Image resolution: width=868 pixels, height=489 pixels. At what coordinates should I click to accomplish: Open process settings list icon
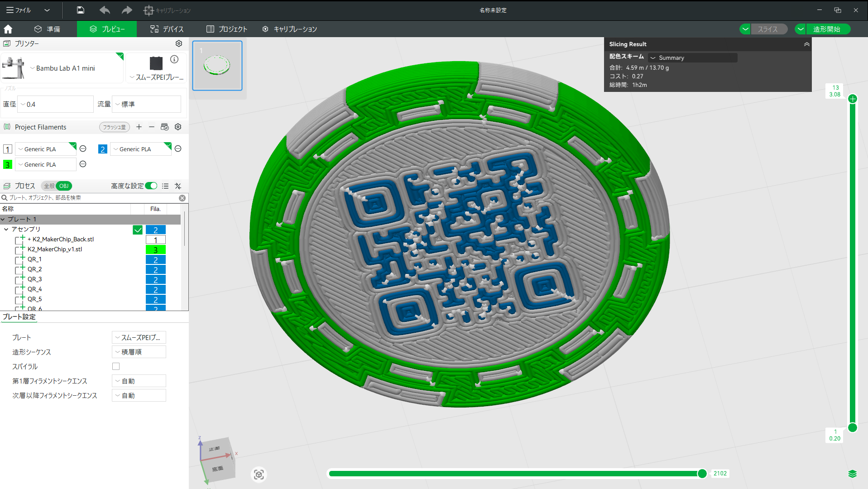(165, 186)
